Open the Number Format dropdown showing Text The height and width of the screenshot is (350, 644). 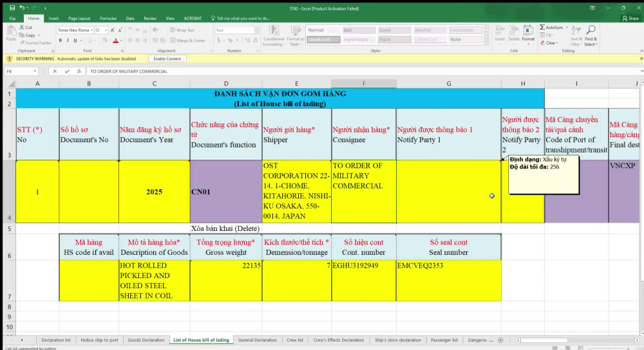click(256, 30)
